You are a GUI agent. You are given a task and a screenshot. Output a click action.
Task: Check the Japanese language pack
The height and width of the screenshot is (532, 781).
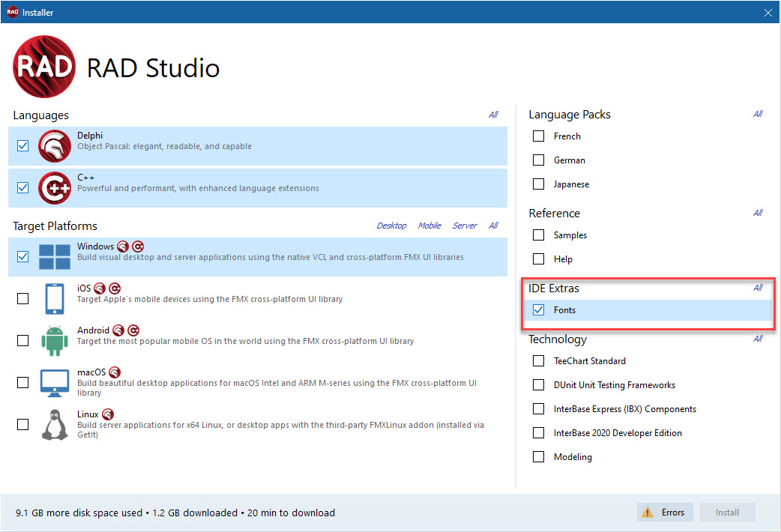pos(538,184)
